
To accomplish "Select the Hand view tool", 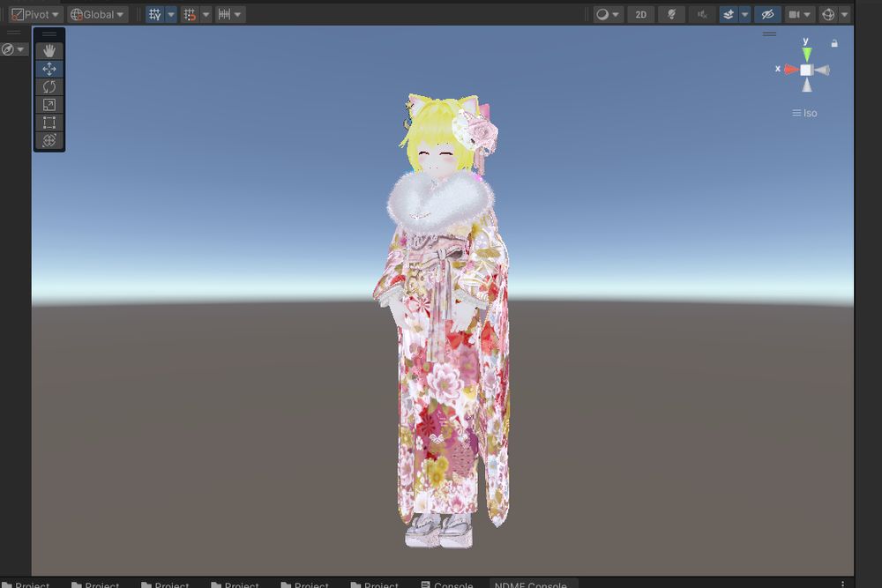I will point(49,51).
